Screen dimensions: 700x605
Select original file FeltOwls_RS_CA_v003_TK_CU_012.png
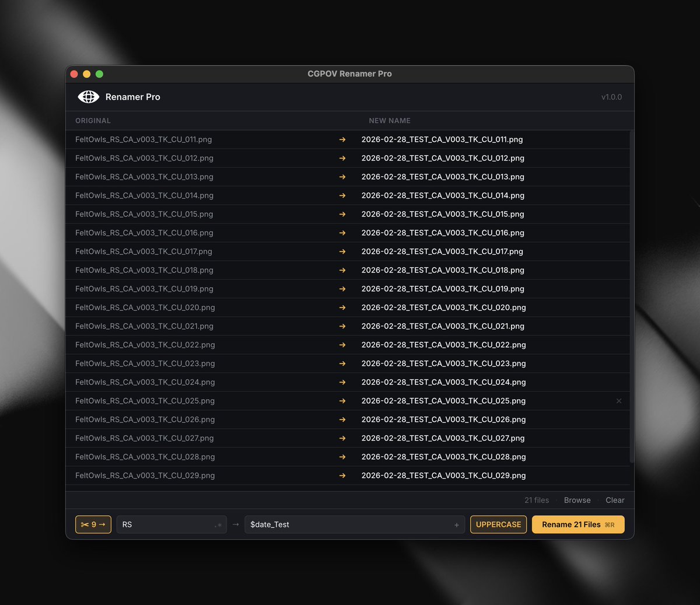(x=144, y=158)
